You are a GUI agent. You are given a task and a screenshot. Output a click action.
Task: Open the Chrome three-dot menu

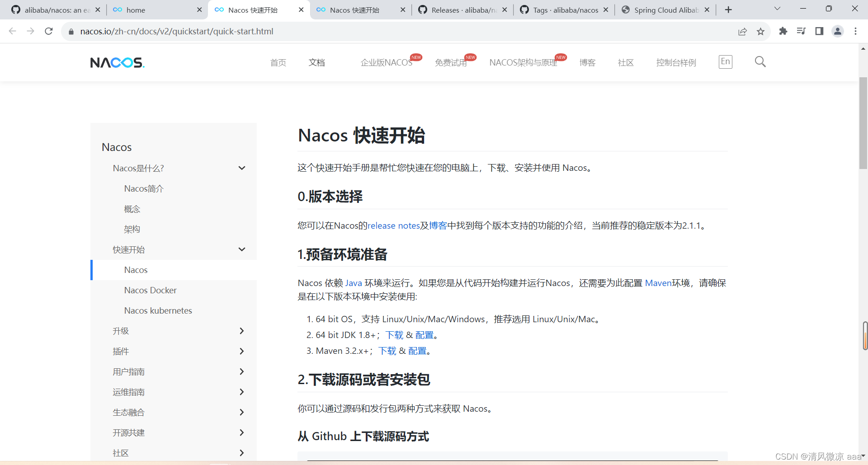click(855, 31)
